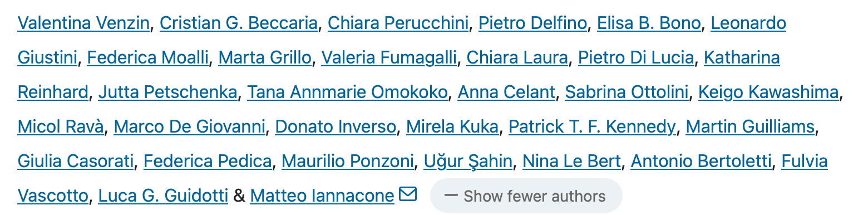Collapse list with Show fewer authors
Screen dimensions: 868x215
[526, 196]
